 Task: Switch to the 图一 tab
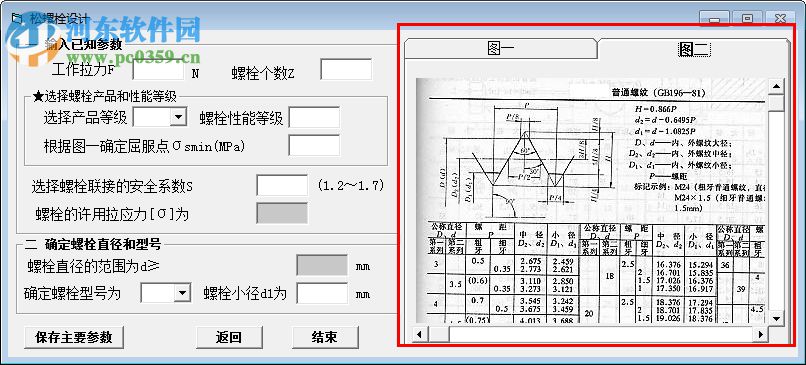[x=500, y=49]
